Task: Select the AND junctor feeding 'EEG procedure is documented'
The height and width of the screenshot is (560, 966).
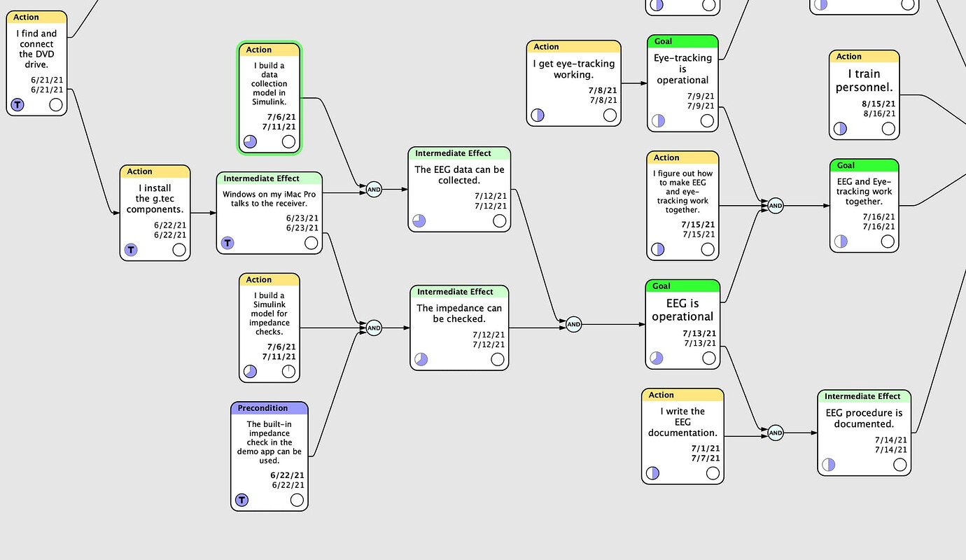Action: pos(775,433)
